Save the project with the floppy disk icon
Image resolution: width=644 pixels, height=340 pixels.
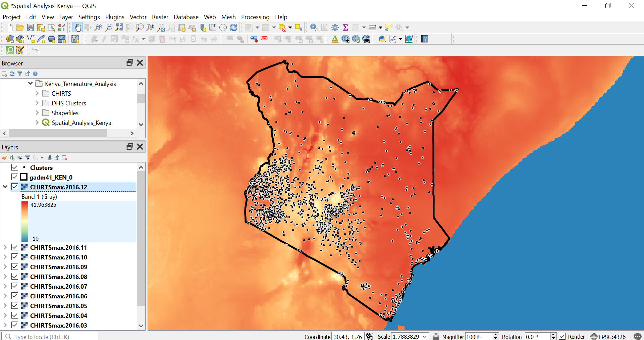pos(31,28)
